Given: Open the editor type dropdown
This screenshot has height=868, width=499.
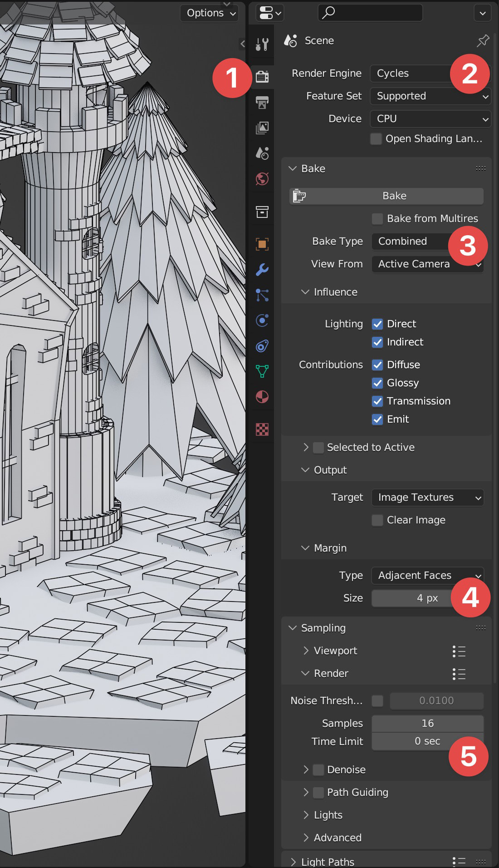Looking at the screenshot, I should (270, 13).
